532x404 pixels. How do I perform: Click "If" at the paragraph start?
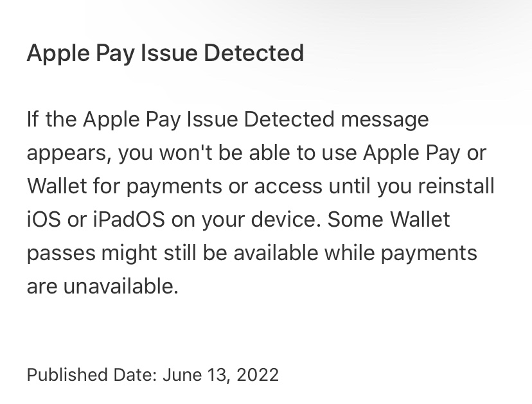click(x=33, y=119)
